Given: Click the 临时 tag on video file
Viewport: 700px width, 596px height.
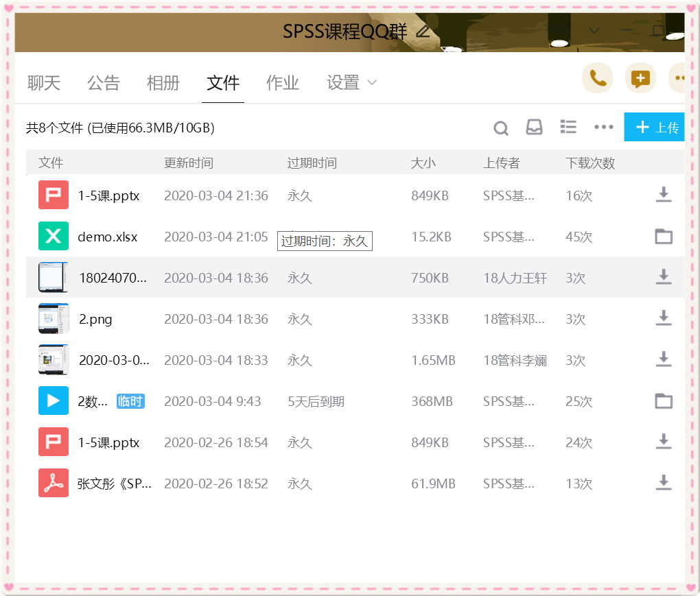Looking at the screenshot, I should tap(130, 401).
